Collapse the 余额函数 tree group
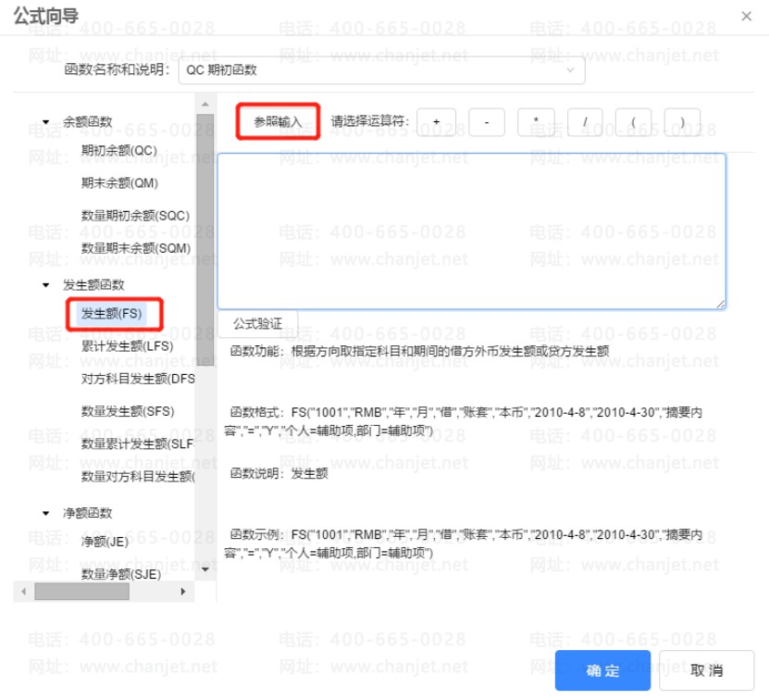 (46, 122)
